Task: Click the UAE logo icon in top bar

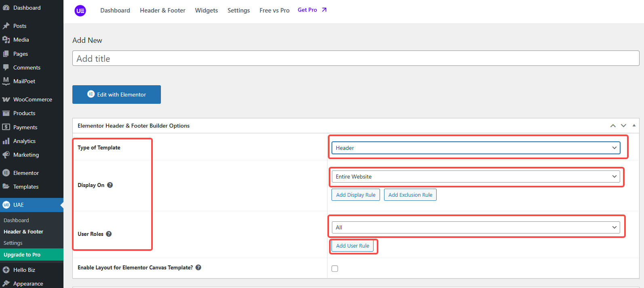Action: pos(80,11)
